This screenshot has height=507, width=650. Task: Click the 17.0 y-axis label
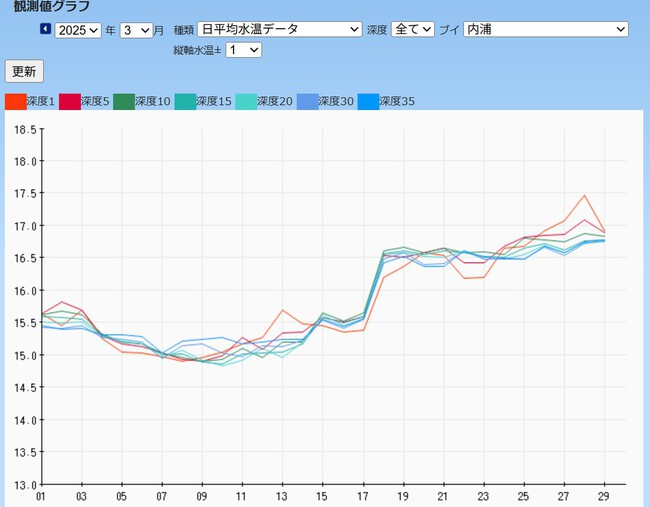tap(26, 226)
